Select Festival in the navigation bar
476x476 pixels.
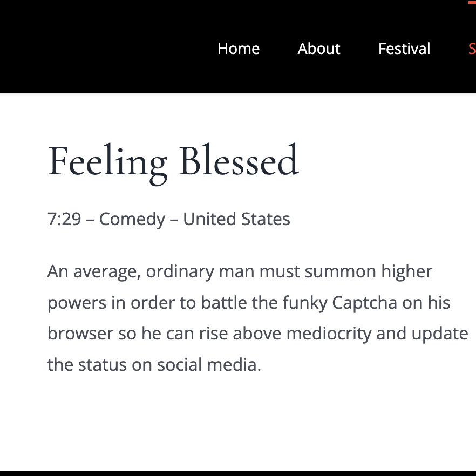point(404,49)
